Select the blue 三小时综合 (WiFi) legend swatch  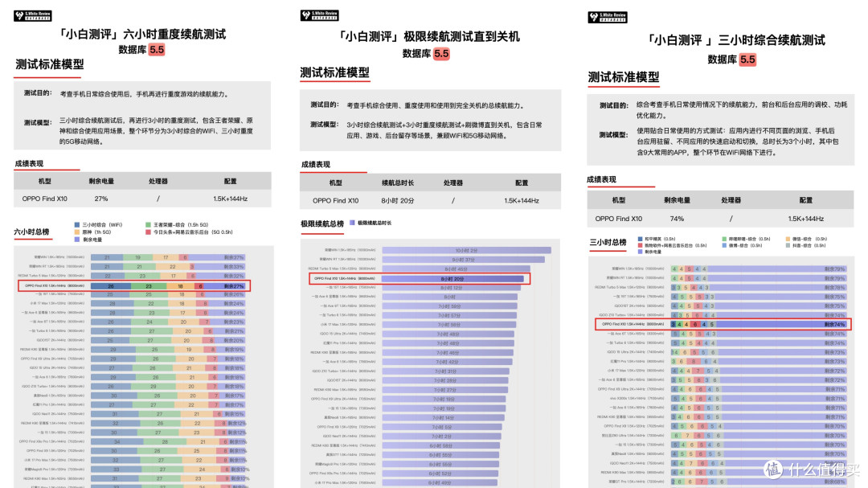tap(77, 225)
